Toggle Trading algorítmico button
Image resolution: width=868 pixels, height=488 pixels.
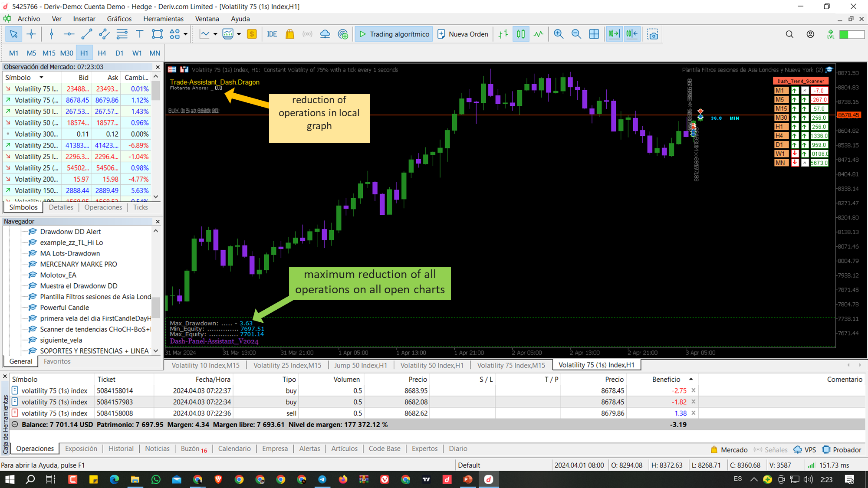pos(394,34)
